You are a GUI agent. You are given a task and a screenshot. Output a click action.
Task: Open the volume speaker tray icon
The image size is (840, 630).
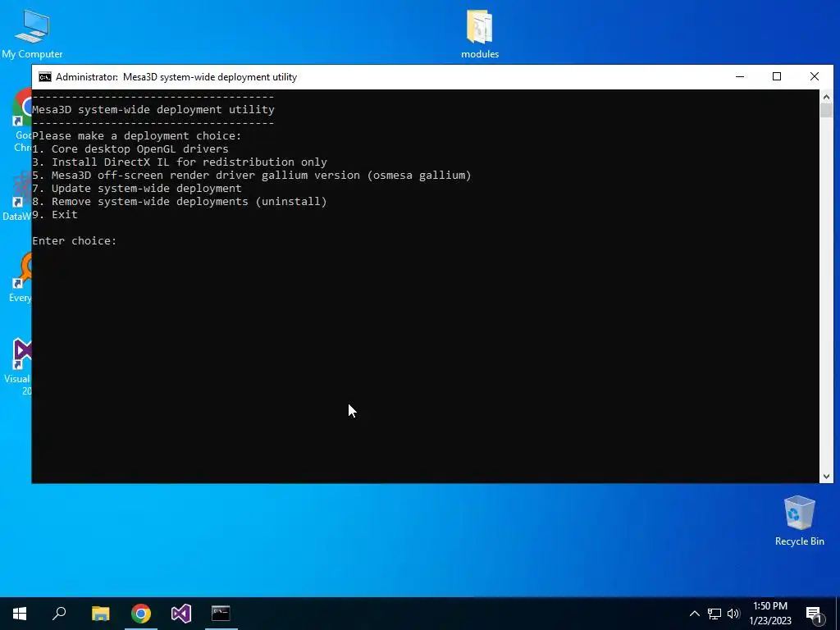733,614
